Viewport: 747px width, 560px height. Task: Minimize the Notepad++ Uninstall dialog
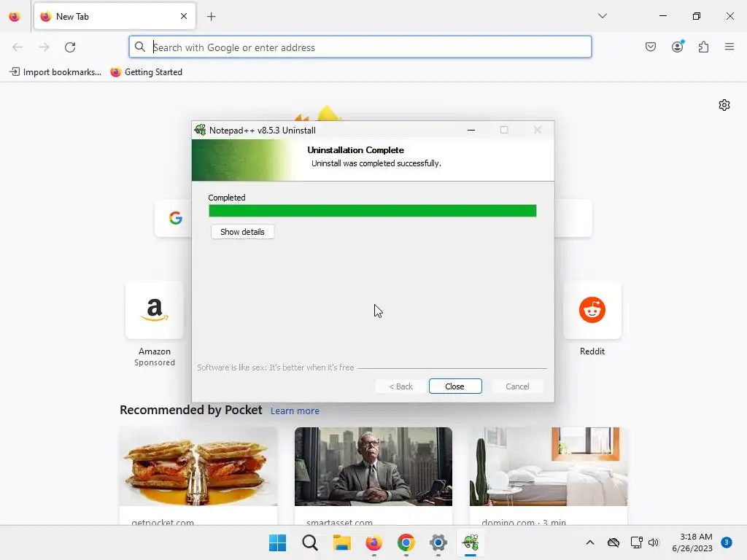pyautogui.click(x=471, y=130)
